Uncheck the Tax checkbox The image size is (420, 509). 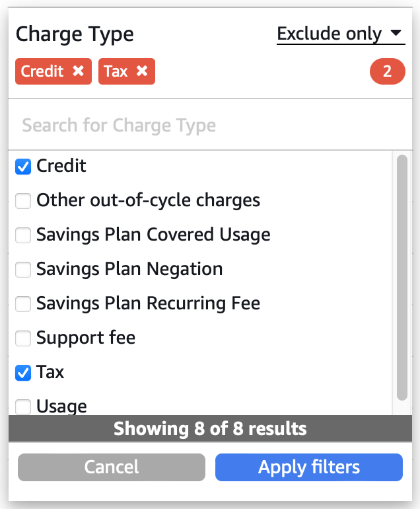coord(23,373)
